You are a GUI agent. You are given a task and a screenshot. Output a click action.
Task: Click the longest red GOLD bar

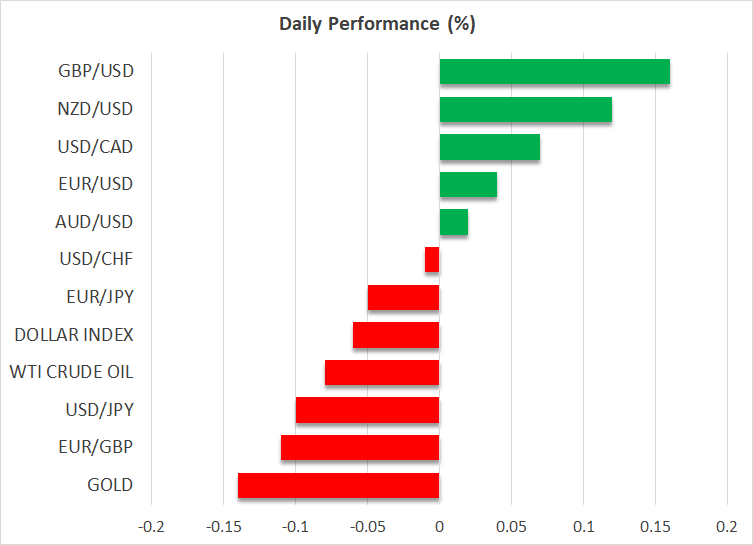tap(338, 485)
